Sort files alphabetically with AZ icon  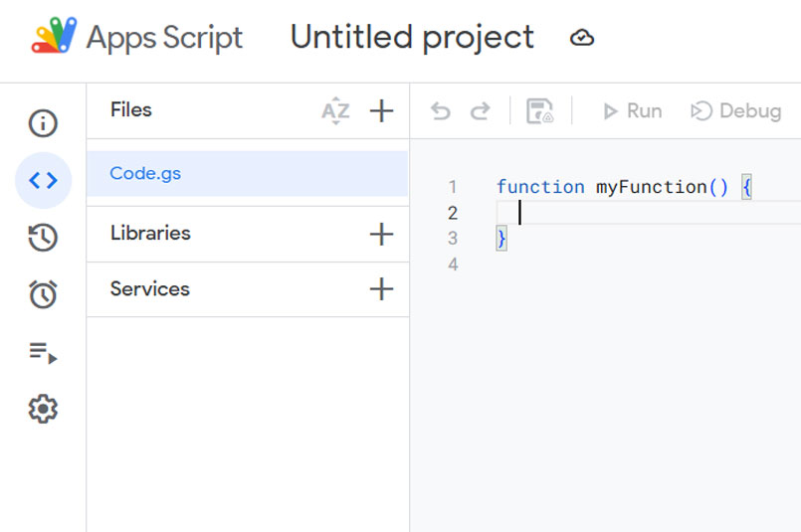point(335,110)
